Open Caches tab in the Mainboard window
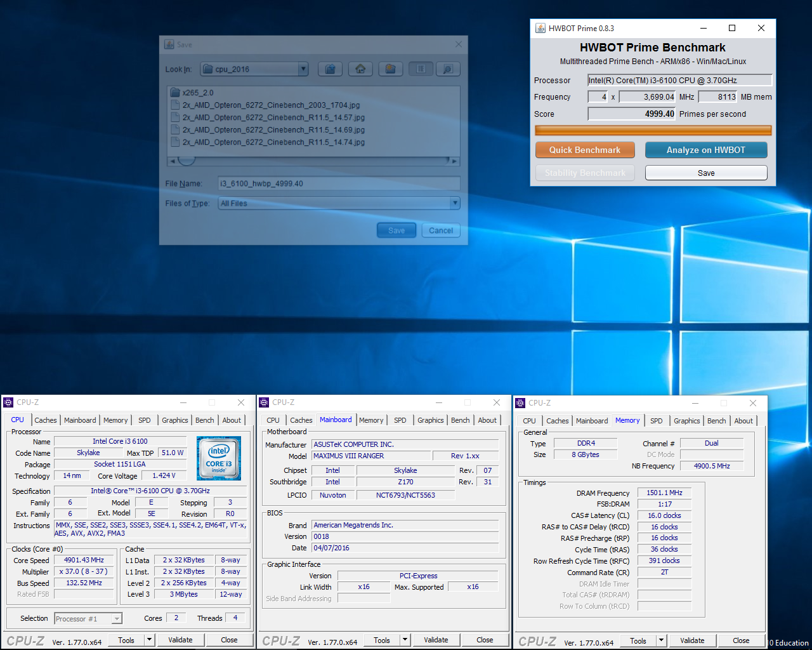The height and width of the screenshot is (650, 812). coord(301,420)
